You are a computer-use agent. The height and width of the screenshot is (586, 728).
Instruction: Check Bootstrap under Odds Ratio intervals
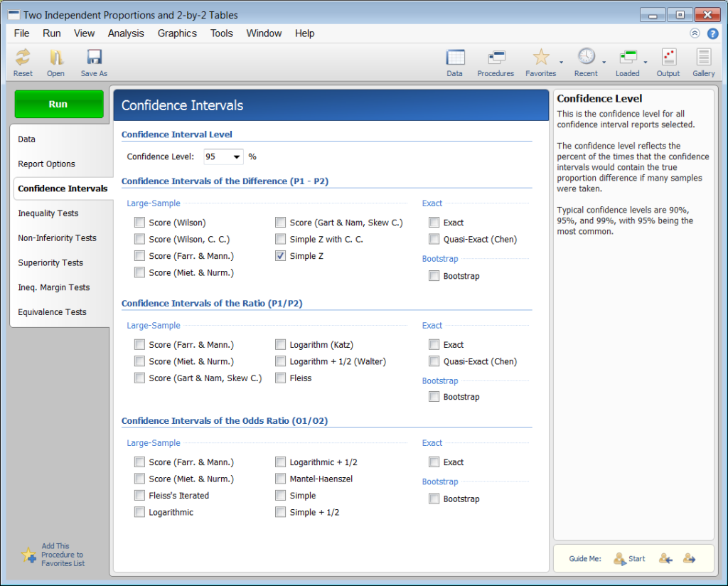[434, 499]
